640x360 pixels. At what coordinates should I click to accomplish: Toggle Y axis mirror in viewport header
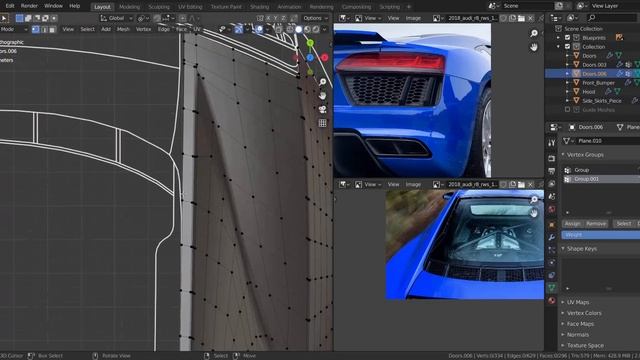[276, 18]
